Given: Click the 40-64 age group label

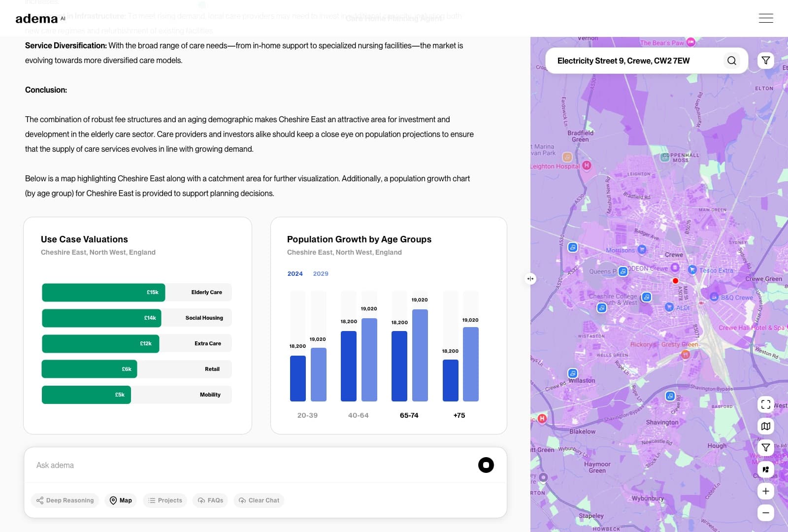Looking at the screenshot, I should point(358,415).
